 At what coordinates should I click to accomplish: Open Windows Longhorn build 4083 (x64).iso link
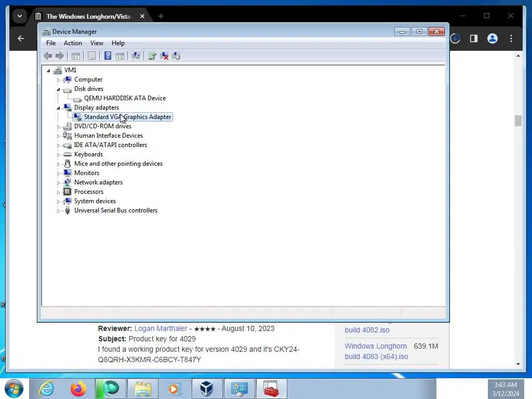pyautogui.click(x=376, y=351)
